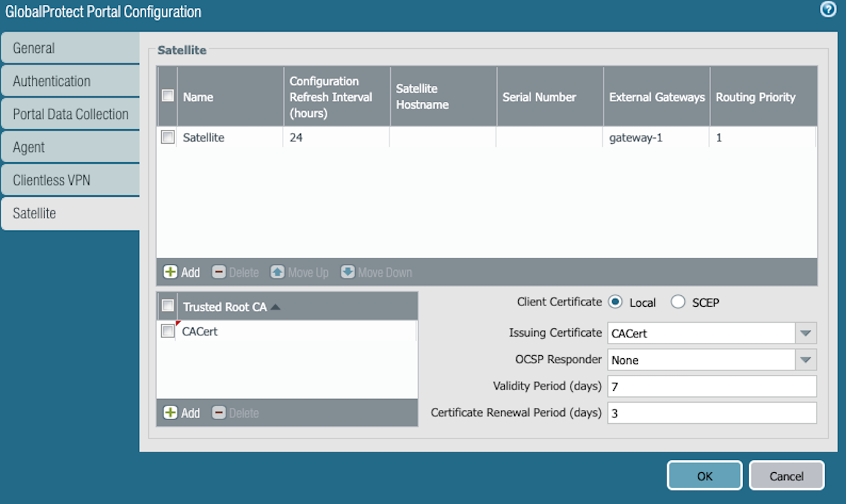
Task: Sort by the Trusted Root CA arrow
Action: pos(276,307)
